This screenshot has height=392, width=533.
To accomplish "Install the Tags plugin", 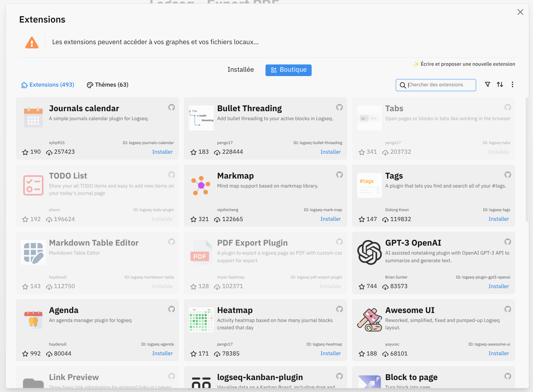I will click(x=498, y=219).
